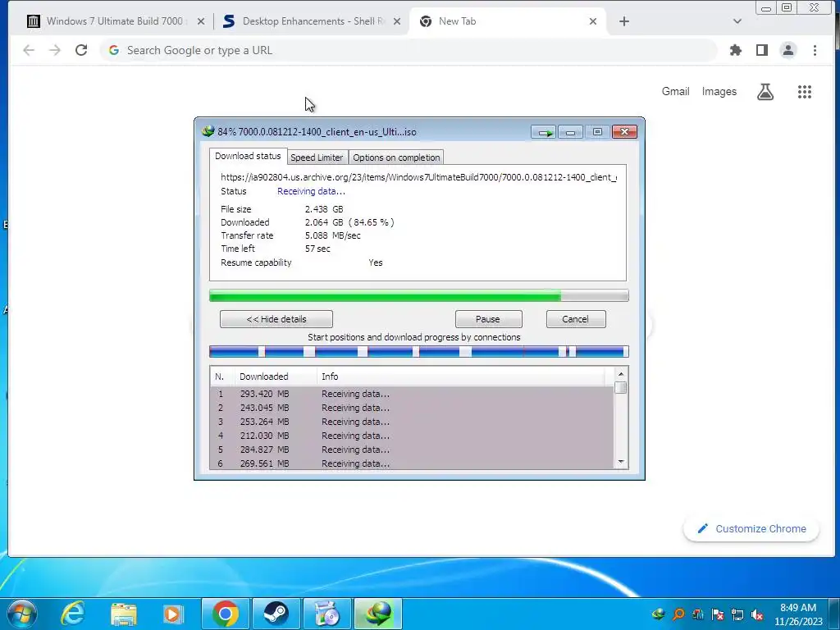Click the IDM send-to-tray arrow icon in title bar
Viewport: 840px width, 630px height.
pyautogui.click(x=543, y=132)
